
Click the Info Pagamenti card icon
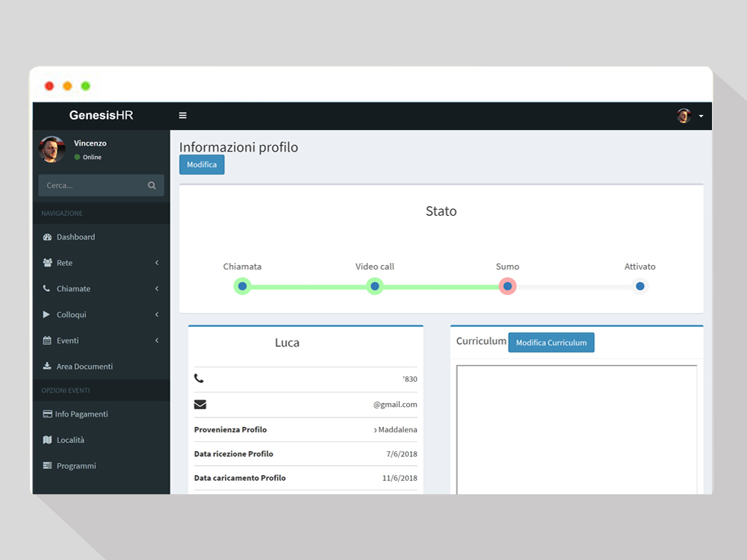tap(48, 414)
